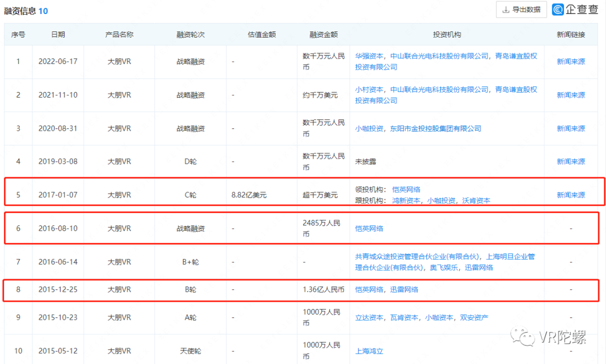Select the date 2015-12-25

(x=58, y=289)
